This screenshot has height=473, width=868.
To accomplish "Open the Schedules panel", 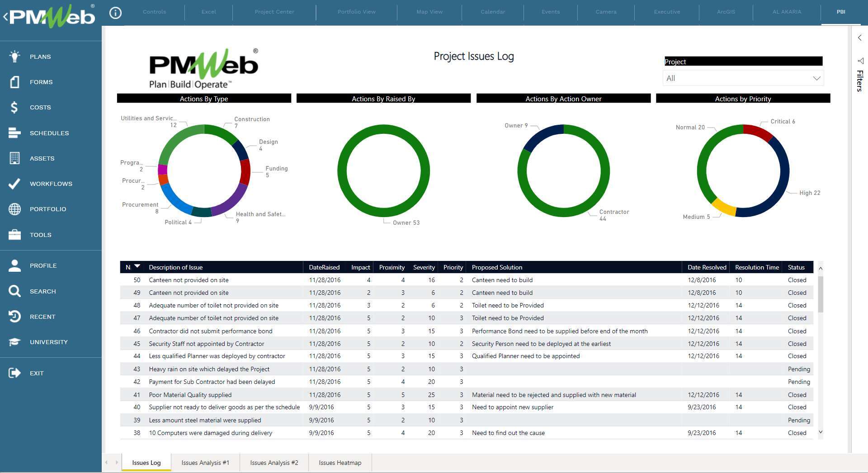I will point(15,133).
